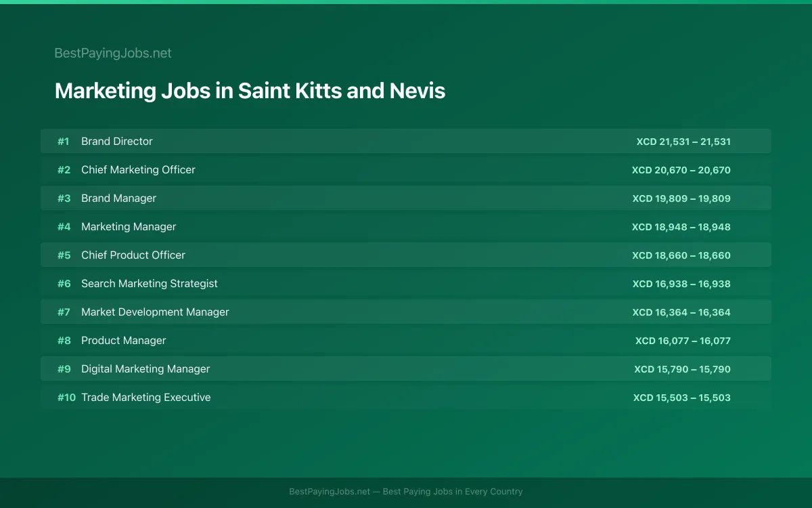This screenshot has height=508, width=812.
Task: Click the Search Marketing Strategist job title
Action: coord(150,283)
